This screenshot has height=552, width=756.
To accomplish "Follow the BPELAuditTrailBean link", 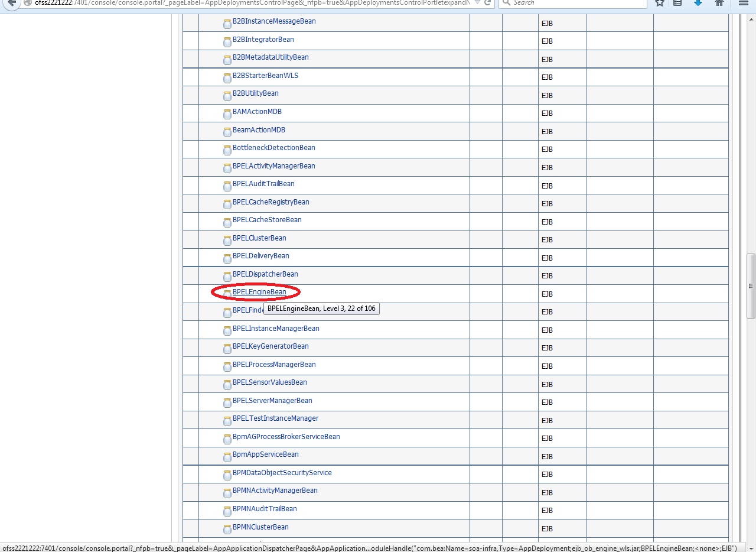I will tap(263, 184).
